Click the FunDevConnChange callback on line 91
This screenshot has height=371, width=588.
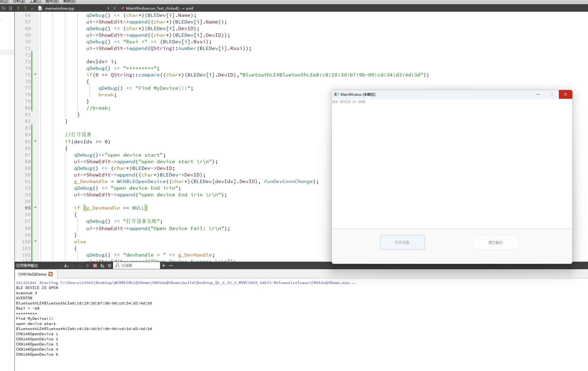pyautogui.click(x=288, y=182)
